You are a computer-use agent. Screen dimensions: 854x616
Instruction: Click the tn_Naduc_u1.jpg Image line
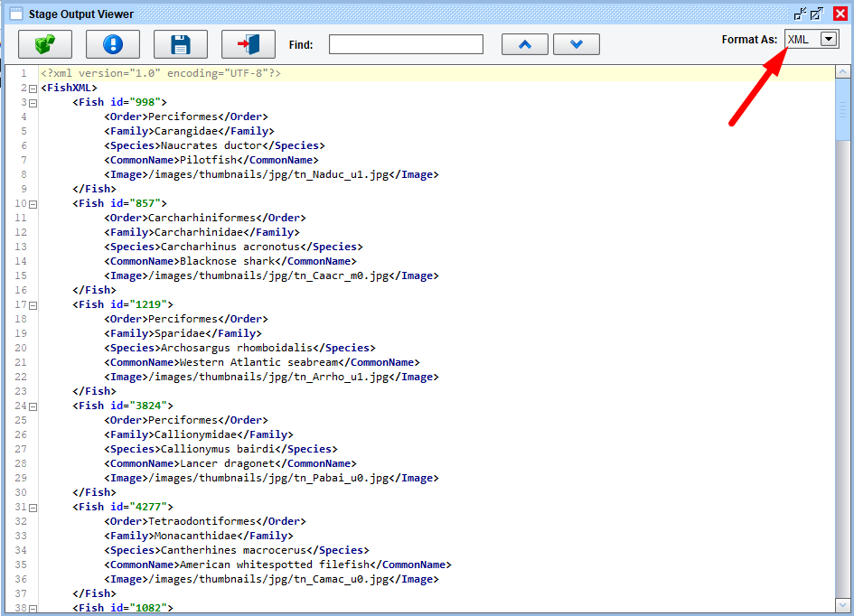271,174
